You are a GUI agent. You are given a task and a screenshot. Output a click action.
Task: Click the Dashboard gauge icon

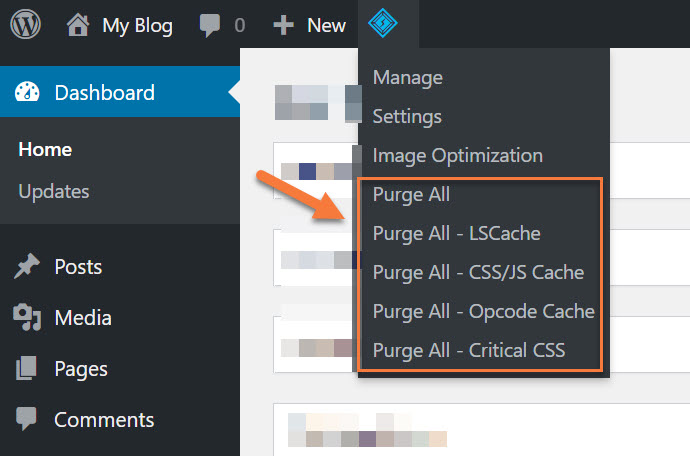[27, 93]
